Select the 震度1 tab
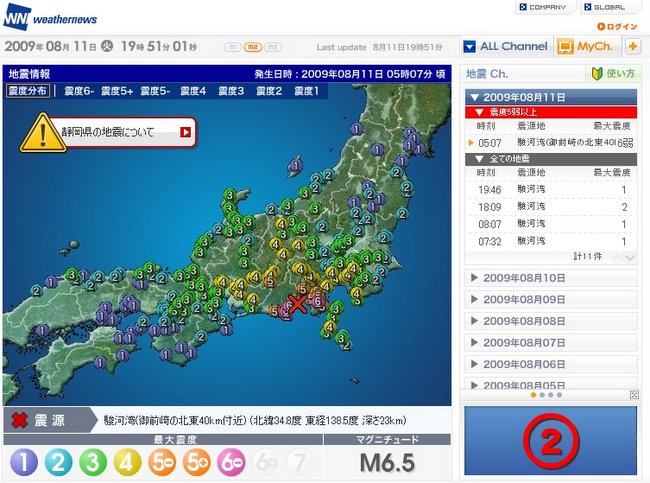The image size is (650, 483). click(x=306, y=91)
